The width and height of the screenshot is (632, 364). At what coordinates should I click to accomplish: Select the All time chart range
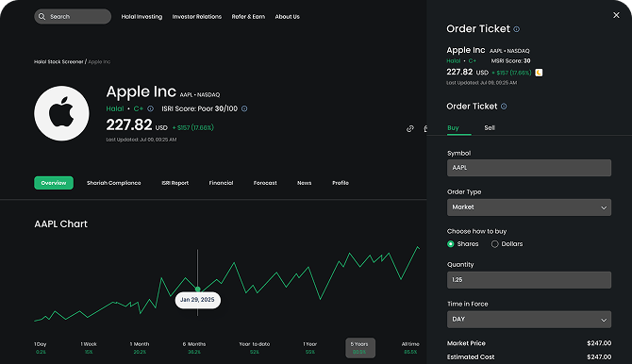point(410,347)
